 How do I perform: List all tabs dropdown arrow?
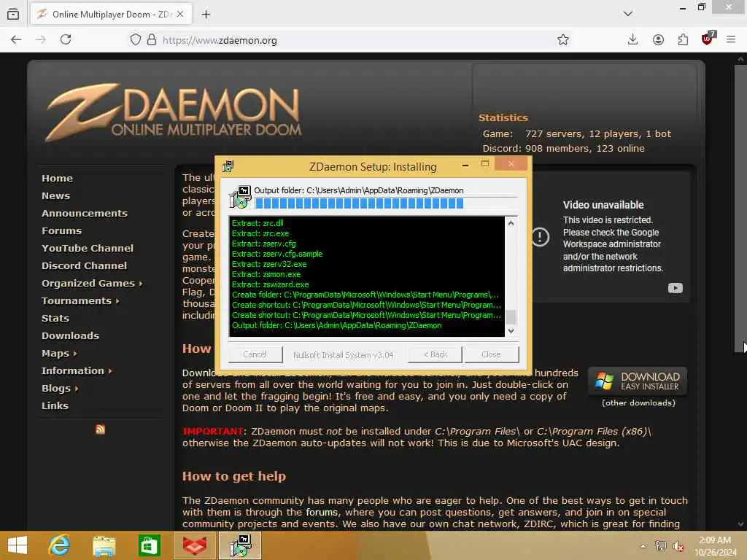click(628, 14)
